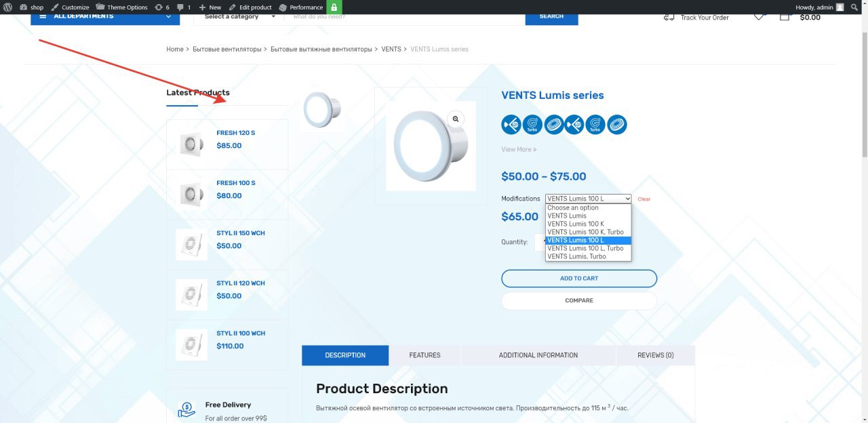868x423 pixels.
Task: Open the FRESH 120 S product thumbnail
Action: click(191, 144)
